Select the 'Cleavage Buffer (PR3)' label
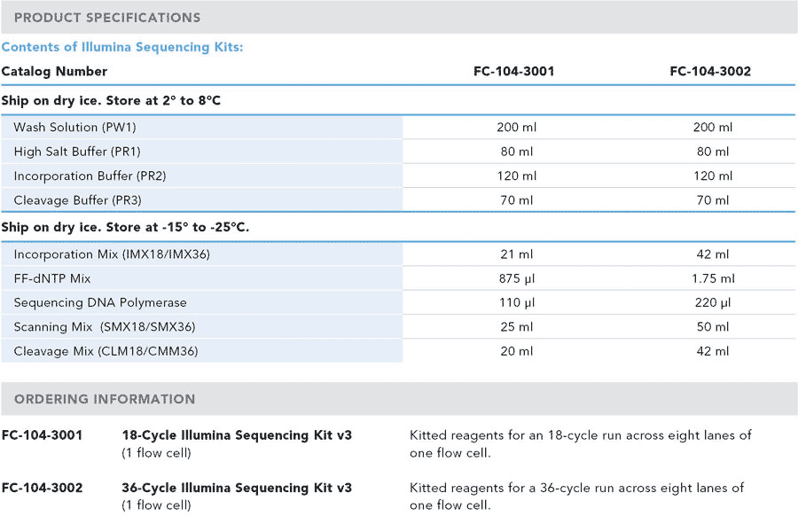Image resolution: width=798 pixels, height=532 pixels. coord(77,200)
